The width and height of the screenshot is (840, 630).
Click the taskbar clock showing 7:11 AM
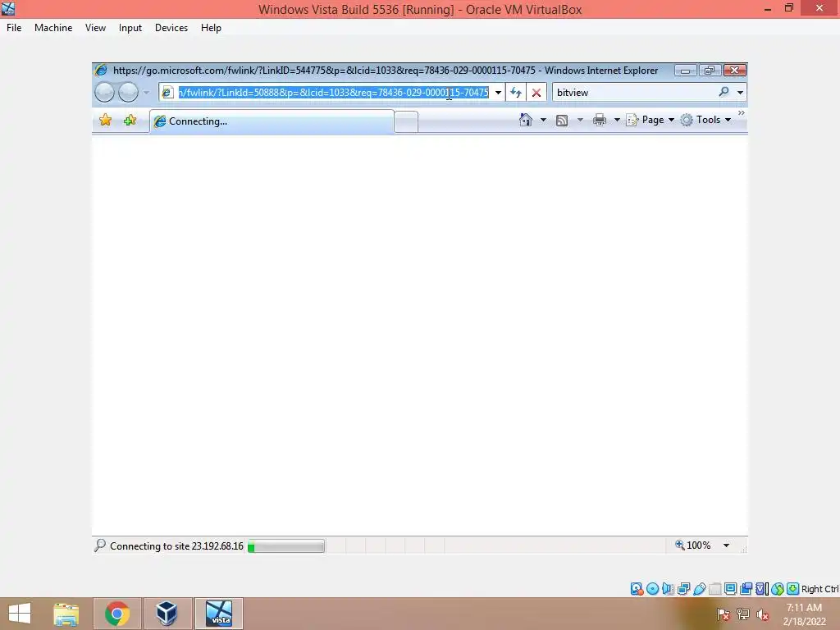point(804,614)
